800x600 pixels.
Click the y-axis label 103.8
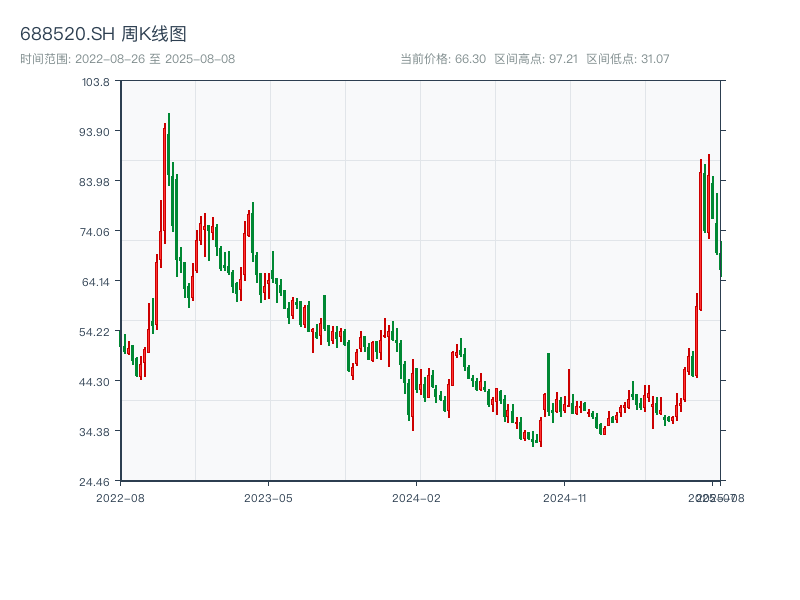pyautogui.click(x=96, y=82)
